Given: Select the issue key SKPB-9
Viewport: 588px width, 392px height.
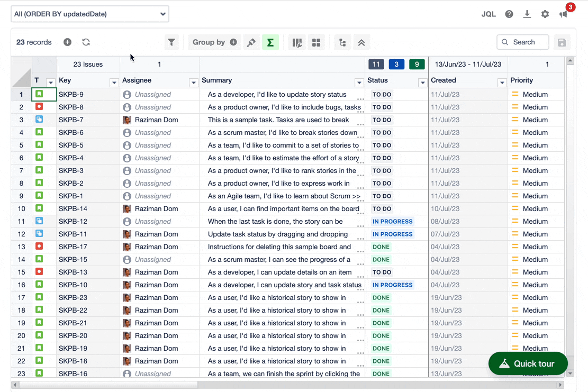Looking at the screenshot, I should pos(71,95).
